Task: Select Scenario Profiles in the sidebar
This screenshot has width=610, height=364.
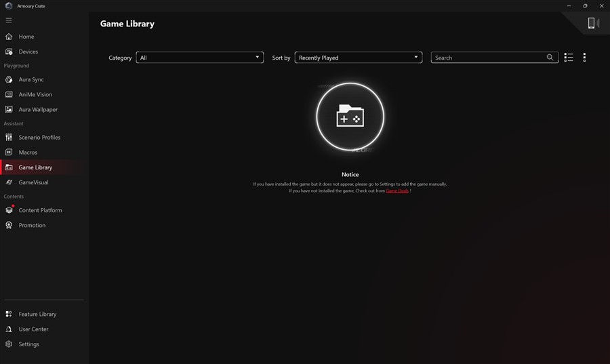Action: point(39,138)
